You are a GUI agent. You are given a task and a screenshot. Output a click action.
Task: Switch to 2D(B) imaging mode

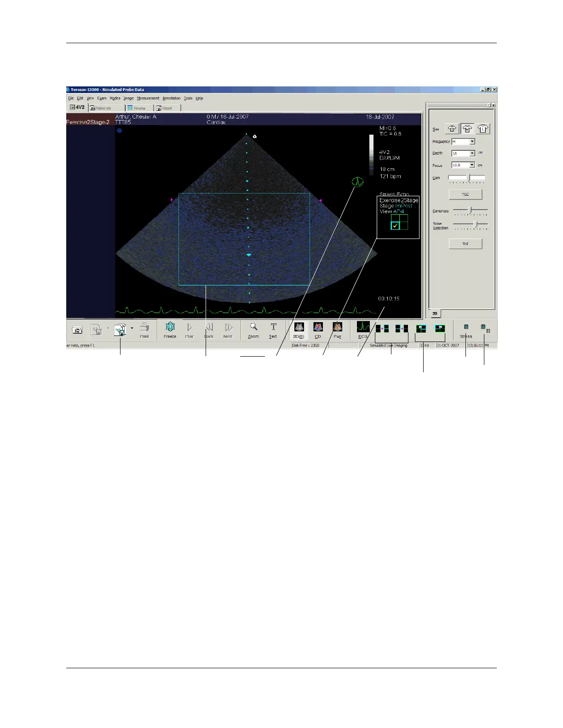click(x=299, y=330)
